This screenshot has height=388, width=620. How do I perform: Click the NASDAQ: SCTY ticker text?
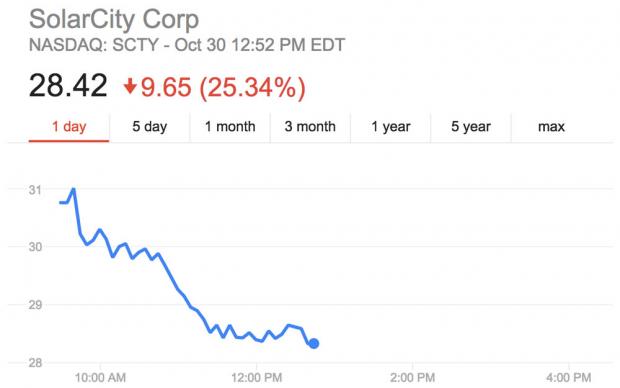[x=94, y=45]
